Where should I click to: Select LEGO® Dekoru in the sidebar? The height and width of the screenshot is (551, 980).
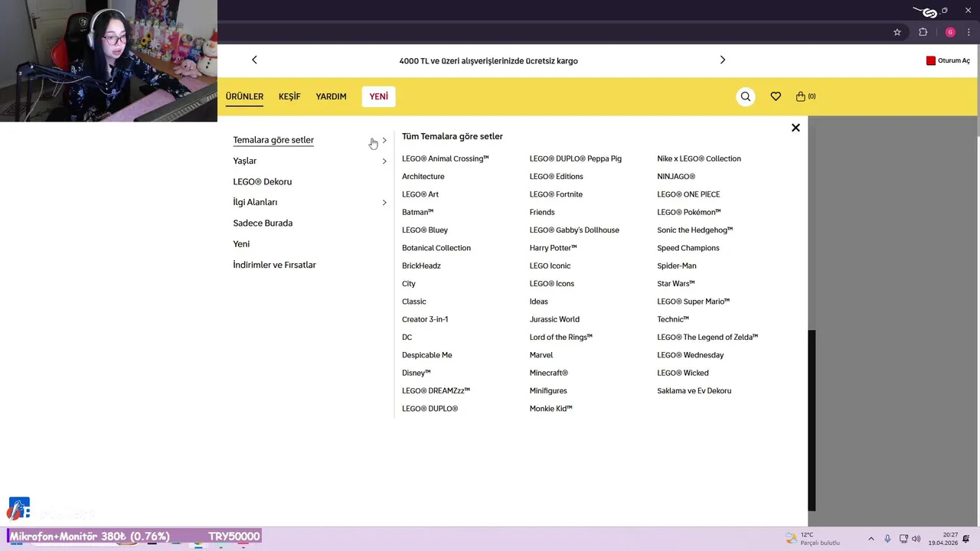pyautogui.click(x=263, y=181)
